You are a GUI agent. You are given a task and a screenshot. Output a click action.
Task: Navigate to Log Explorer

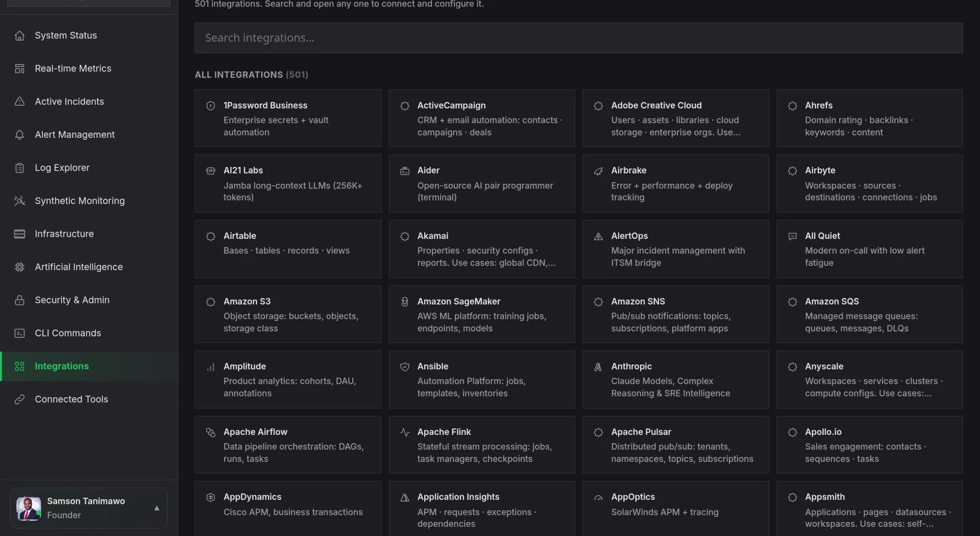pyautogui.click(x=89, y=168)
